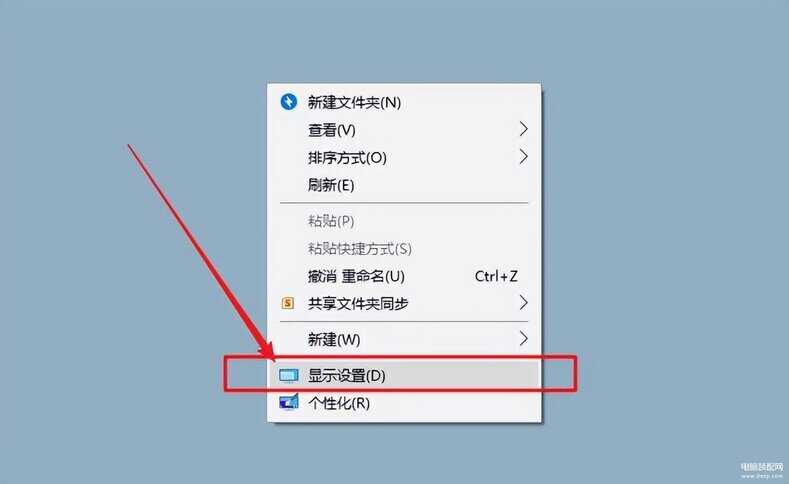The image size is (789, 484).
Task: Click the Ctrl+Z shortcut label
Action: [496, 276]
